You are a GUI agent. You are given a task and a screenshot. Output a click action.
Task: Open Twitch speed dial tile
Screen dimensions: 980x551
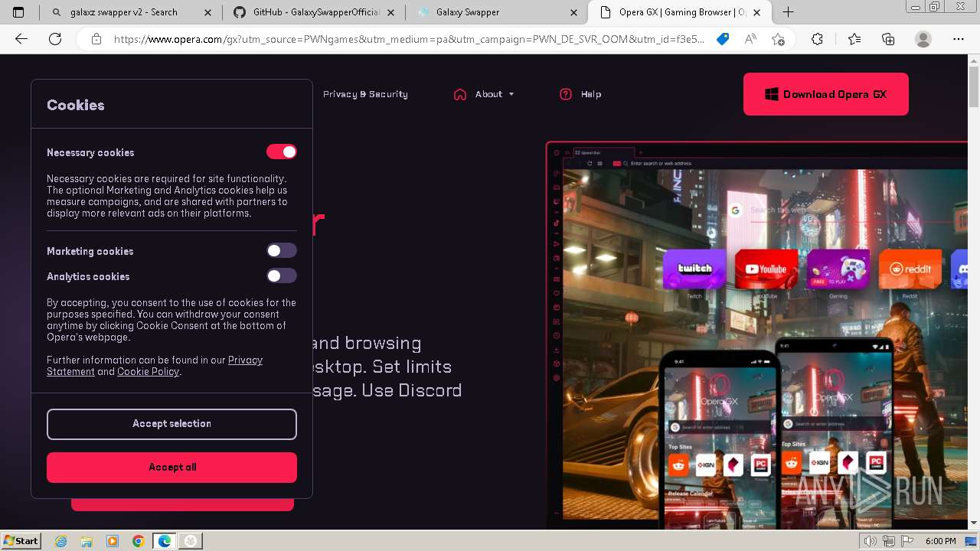(694, 269)
